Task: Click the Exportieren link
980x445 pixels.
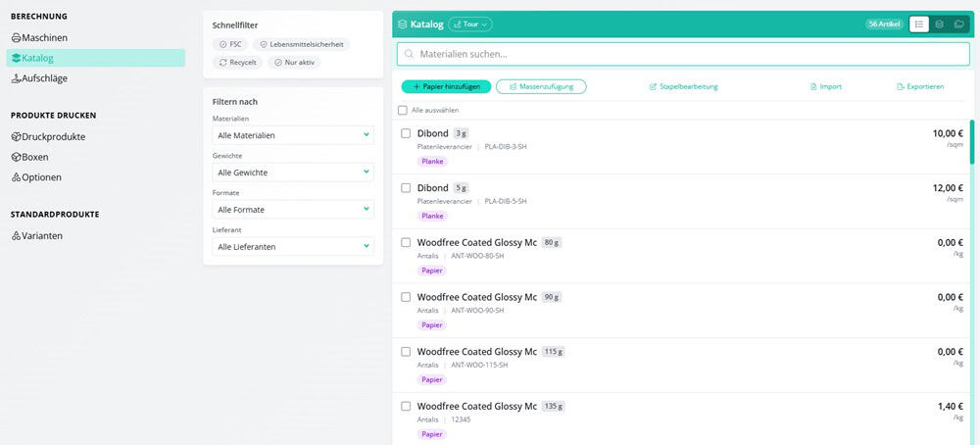Action: 920,87
